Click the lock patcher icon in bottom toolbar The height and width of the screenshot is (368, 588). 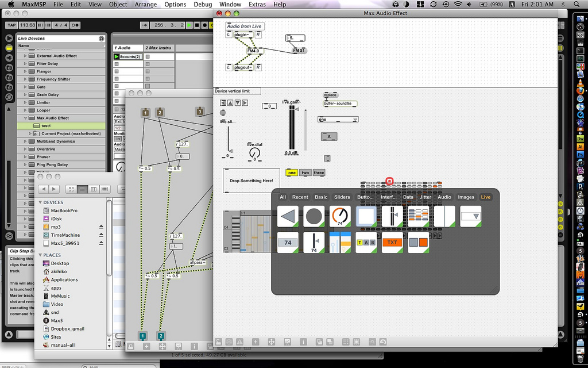click(x=219, y=342)
